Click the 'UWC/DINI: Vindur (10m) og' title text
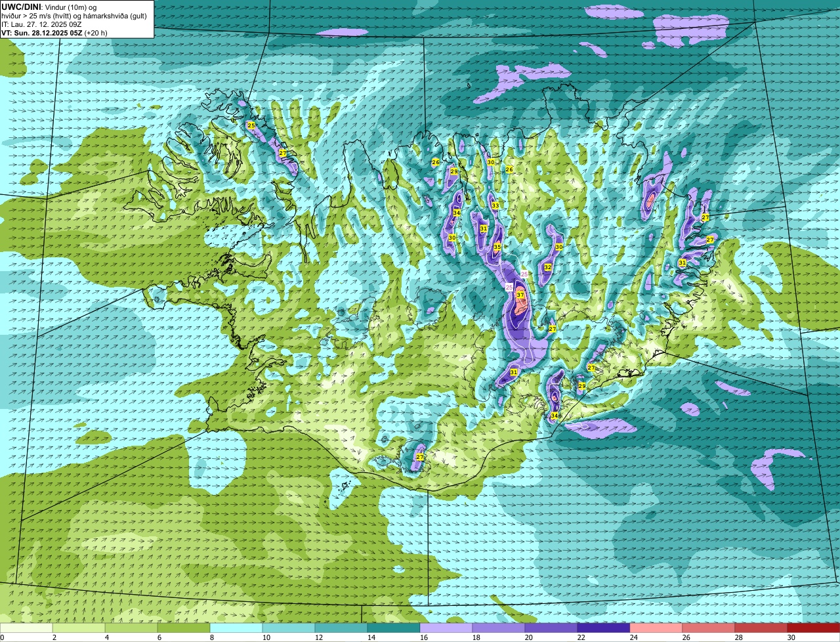Image resolution: width=840 pixels, height=642 pixels. point(50,7)
